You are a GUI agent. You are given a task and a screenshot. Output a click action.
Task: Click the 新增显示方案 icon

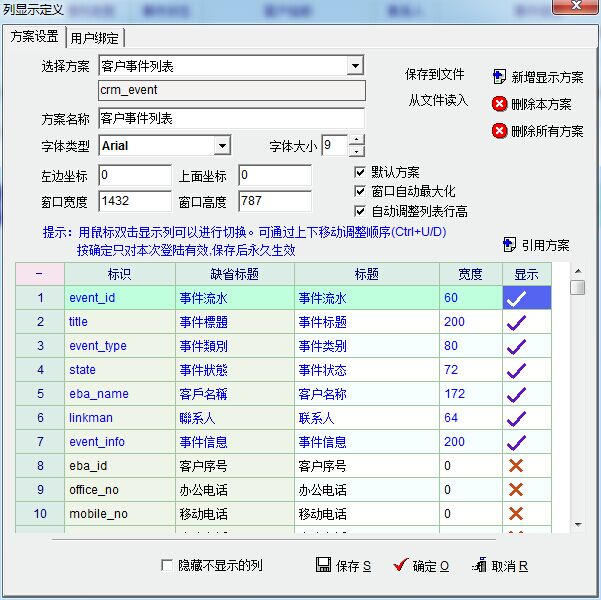pos(499,77)
